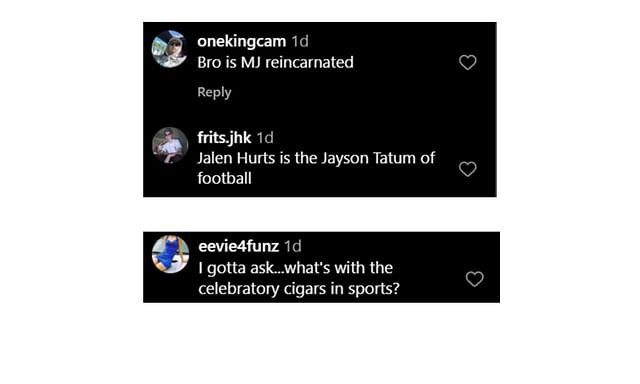
Task: Like the Jalen Hurts comment by frits.jhk
Action: tap(467, 169)
